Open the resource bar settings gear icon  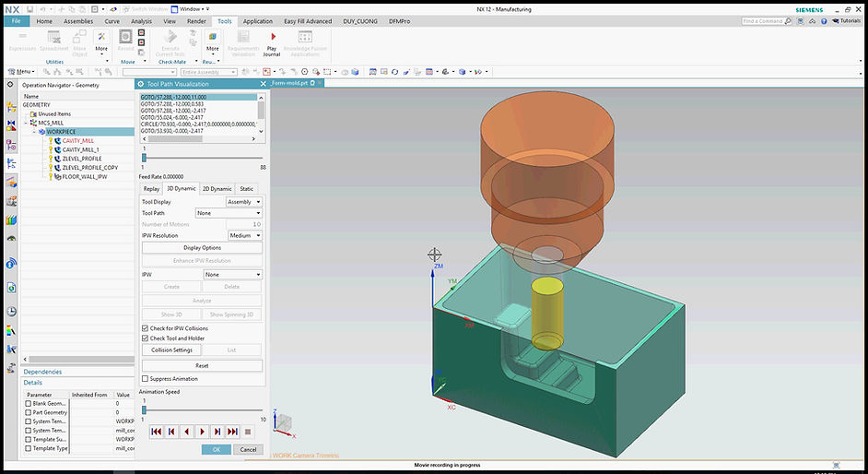coord(10,85)
